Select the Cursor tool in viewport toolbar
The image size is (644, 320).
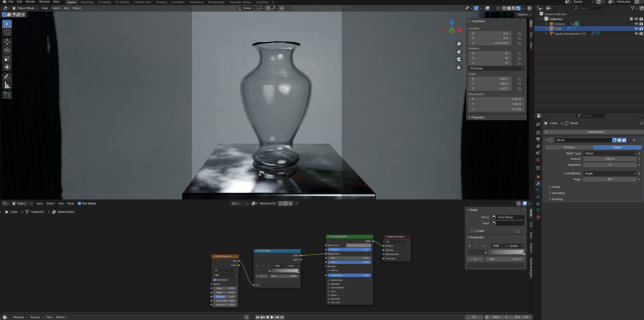pos(7,32)
